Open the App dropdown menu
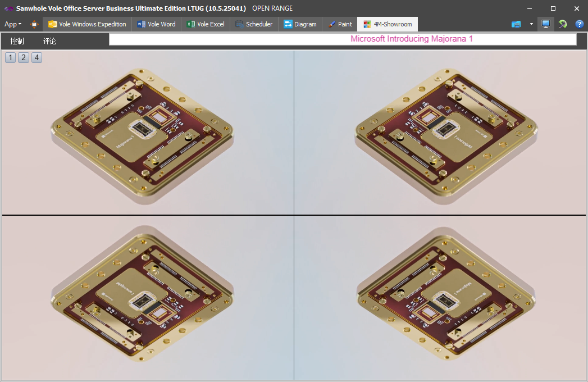 tap(12, 24)
